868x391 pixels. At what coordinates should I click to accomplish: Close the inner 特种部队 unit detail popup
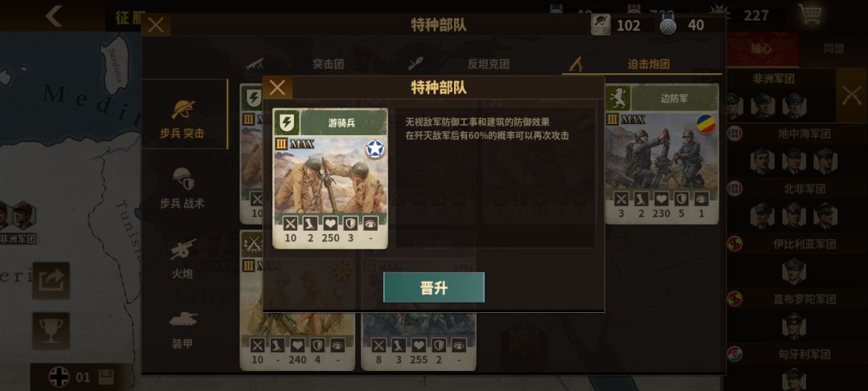[277, 88]
